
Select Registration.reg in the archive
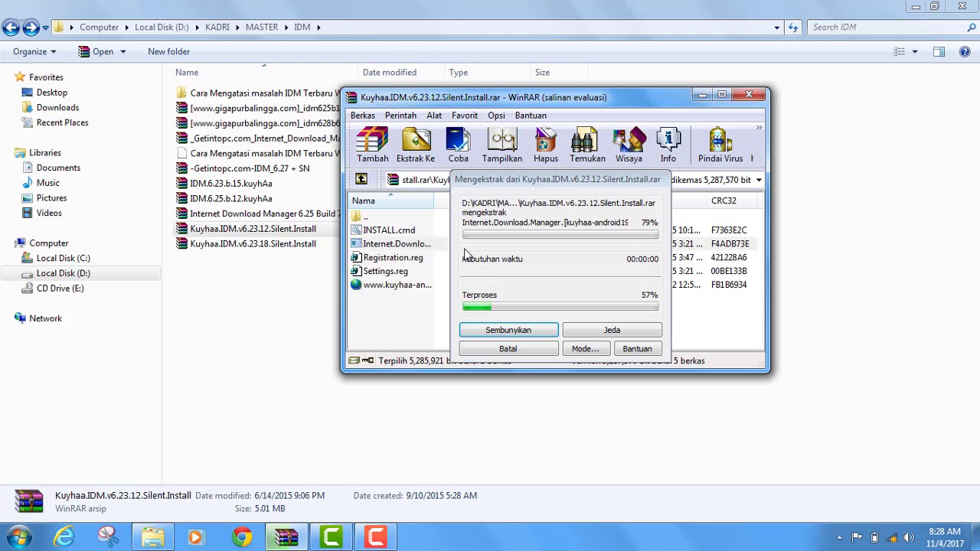coord(393,258)
